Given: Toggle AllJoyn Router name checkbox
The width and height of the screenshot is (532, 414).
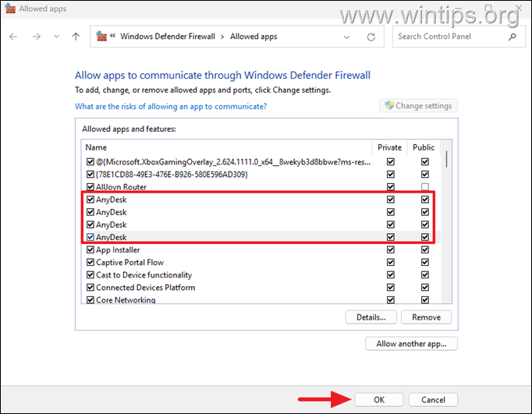Looking at the screenshot, I should click(90, 187).
